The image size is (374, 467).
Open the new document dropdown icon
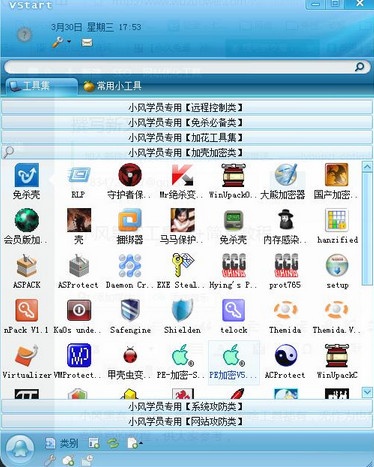(134, 443)
